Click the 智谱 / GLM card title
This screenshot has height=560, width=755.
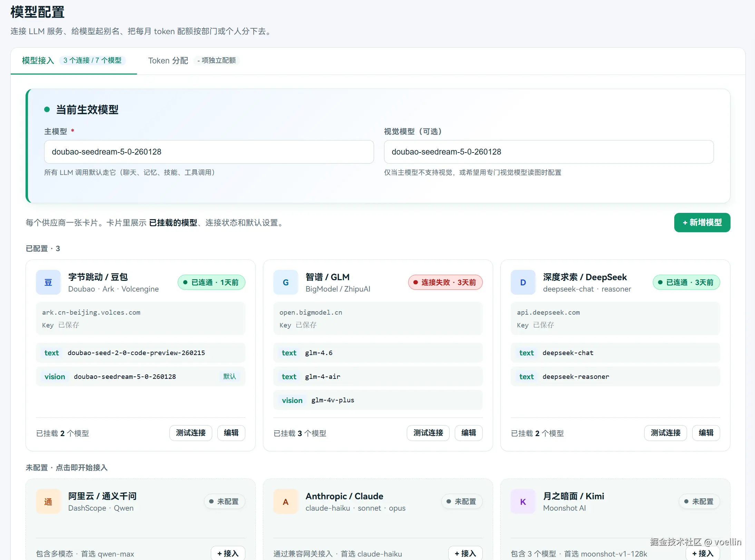(x=327, y=277)
